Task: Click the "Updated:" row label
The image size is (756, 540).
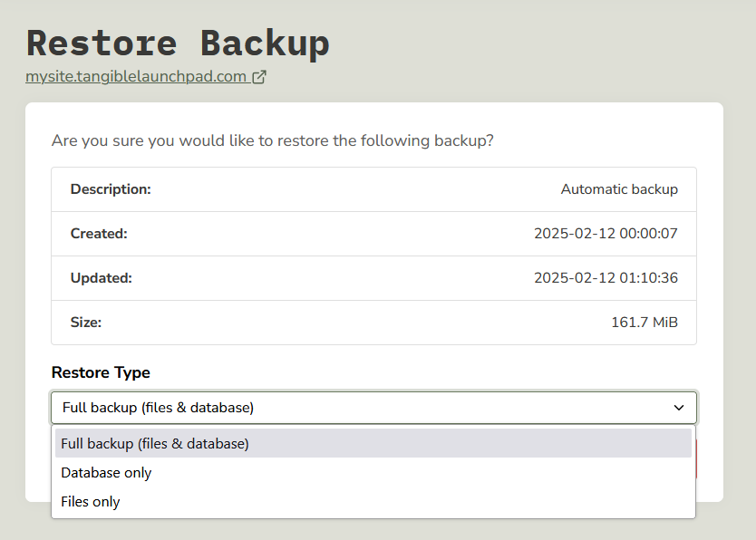Action: click(x=102, y=278)
